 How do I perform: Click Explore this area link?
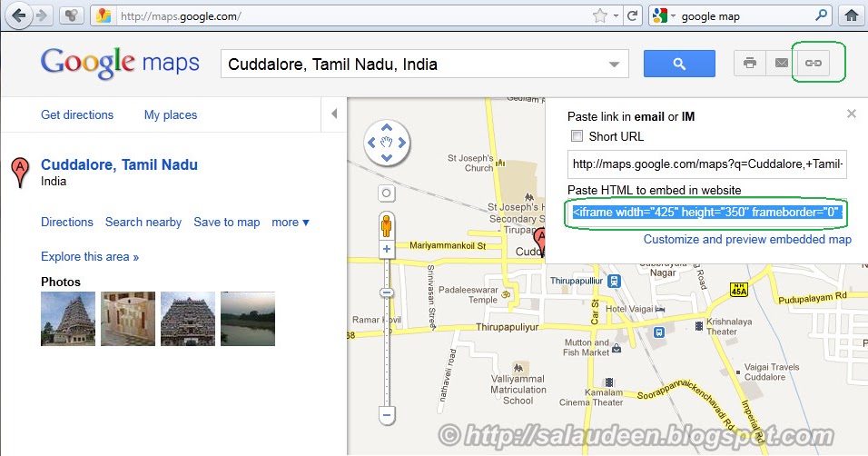(x=90, y=256)
